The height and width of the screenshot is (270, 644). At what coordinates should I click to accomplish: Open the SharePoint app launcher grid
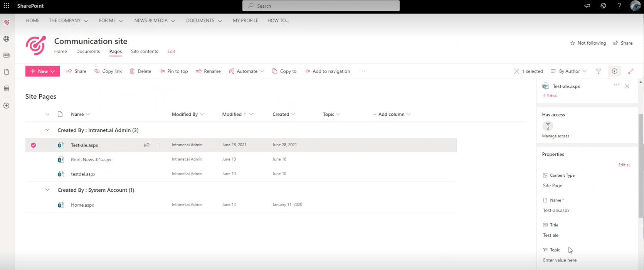pyautogui.click(x=7, y=6)
